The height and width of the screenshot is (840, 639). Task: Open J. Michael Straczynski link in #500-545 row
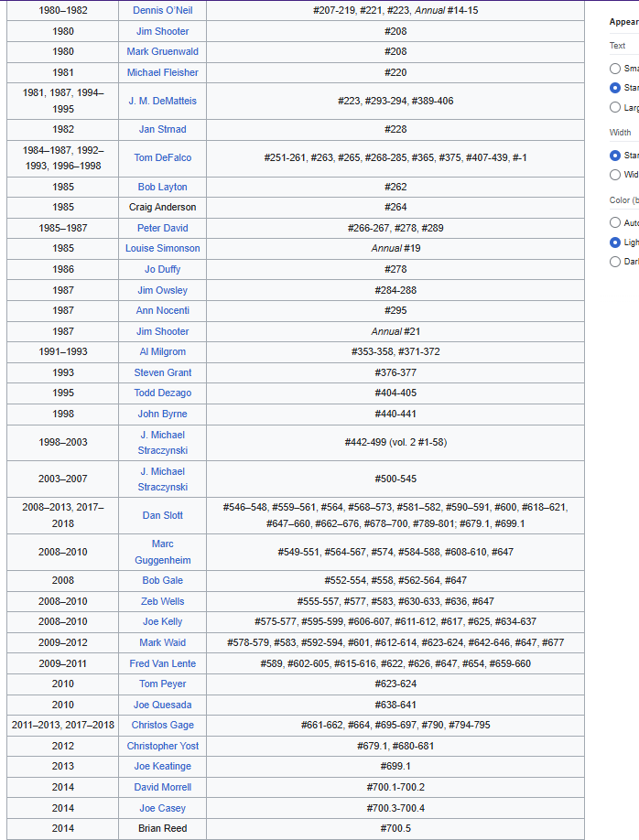(x=162, y=479)
